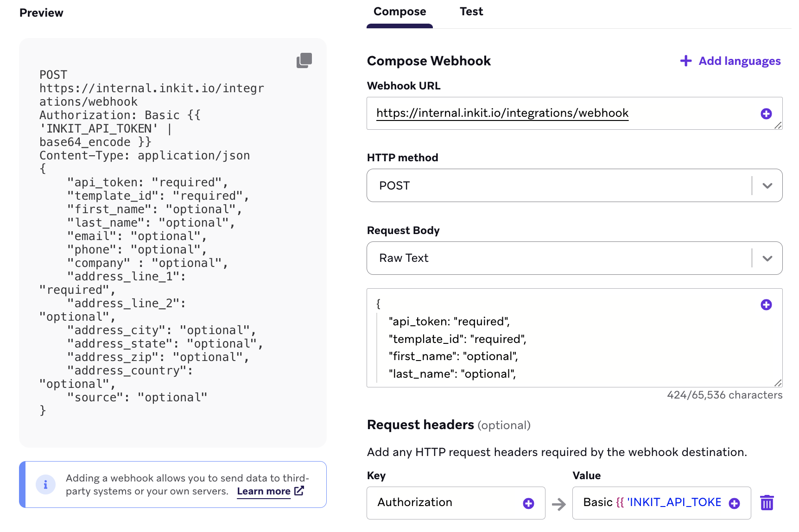Click the "address_zip": "optional" preview line
This screenshot has width=799, height=532.
point(158,357)
